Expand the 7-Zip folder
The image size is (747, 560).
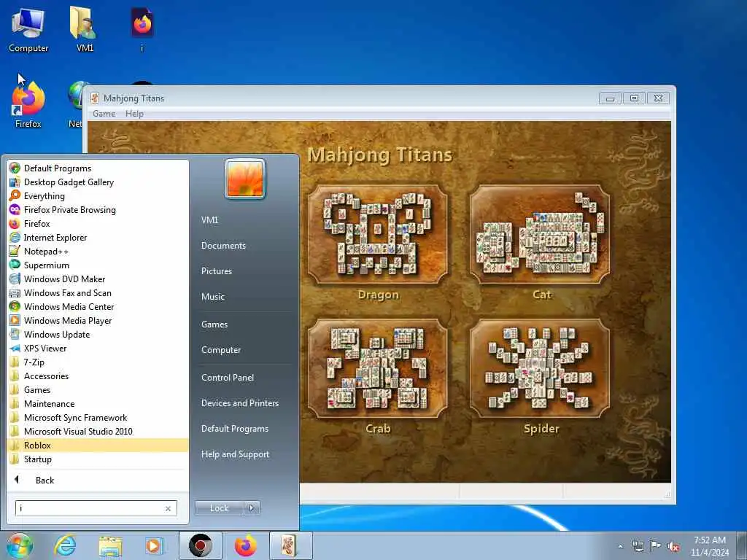pos(98,362)
